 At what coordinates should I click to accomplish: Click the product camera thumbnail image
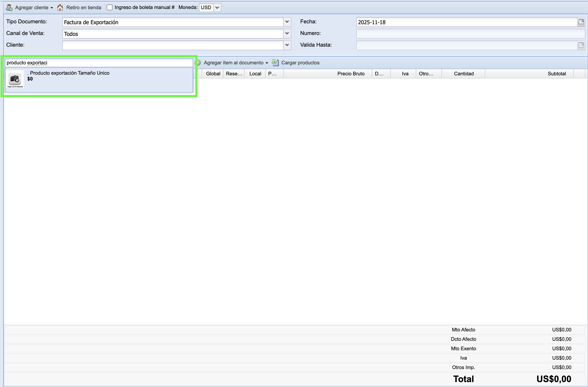coord(15,79)
